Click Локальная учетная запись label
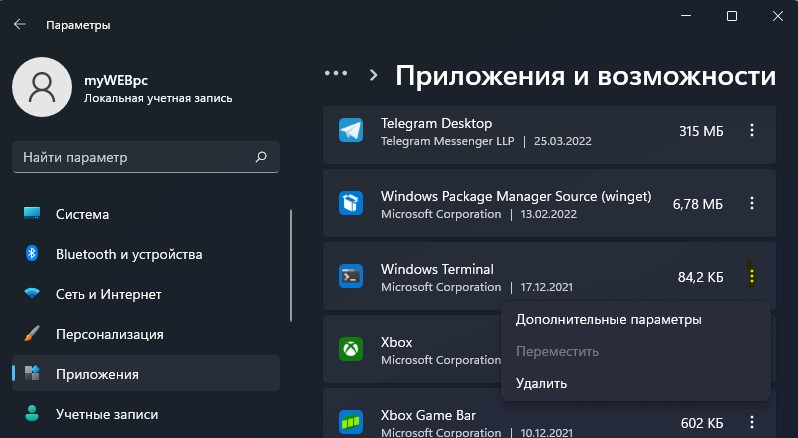Screen dimensions: 798x438 click(158, 98)
